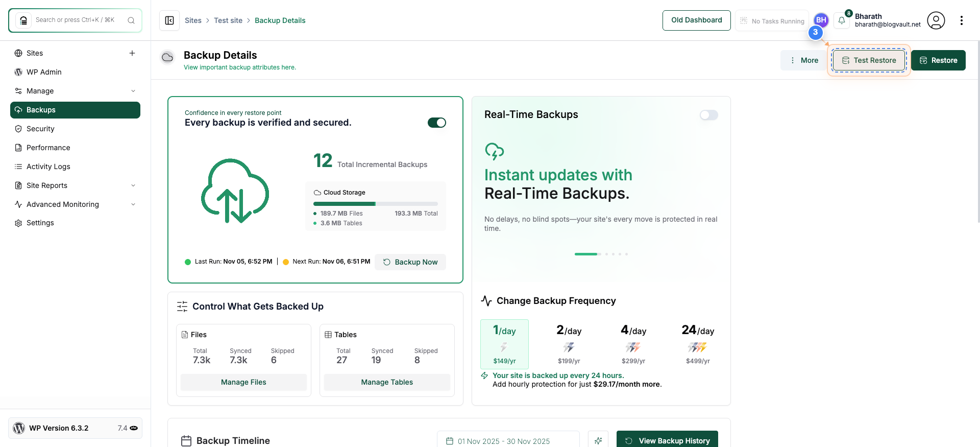This screenshot has width=980, height=447.
Task: Click the sparkle icon next to date range
Action: tap(598, 441)
